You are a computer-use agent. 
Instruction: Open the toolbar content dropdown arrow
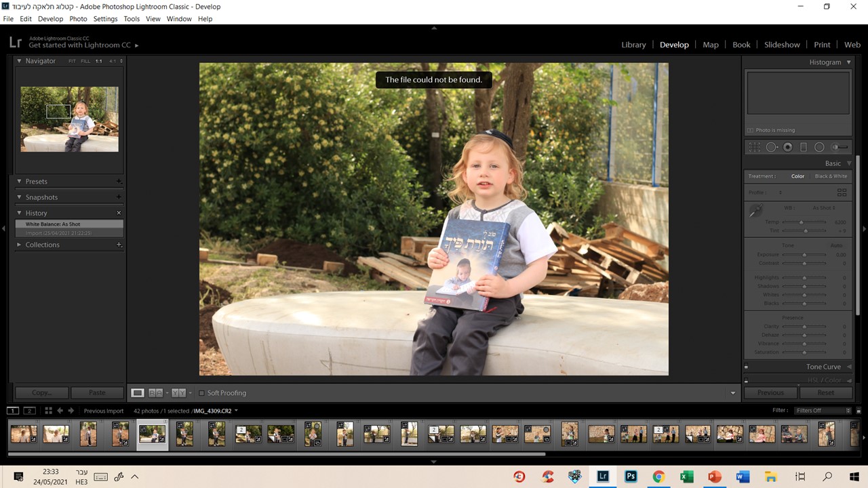[733, 393]
